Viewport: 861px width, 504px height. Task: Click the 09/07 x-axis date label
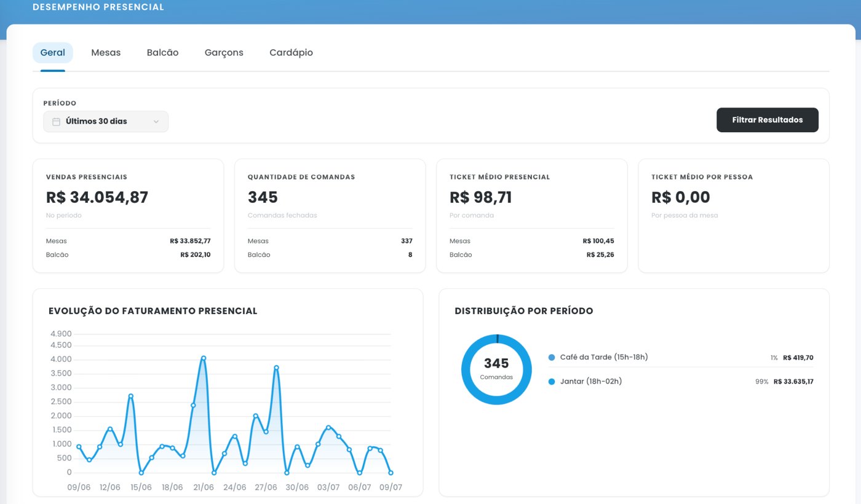pos(391,487)
